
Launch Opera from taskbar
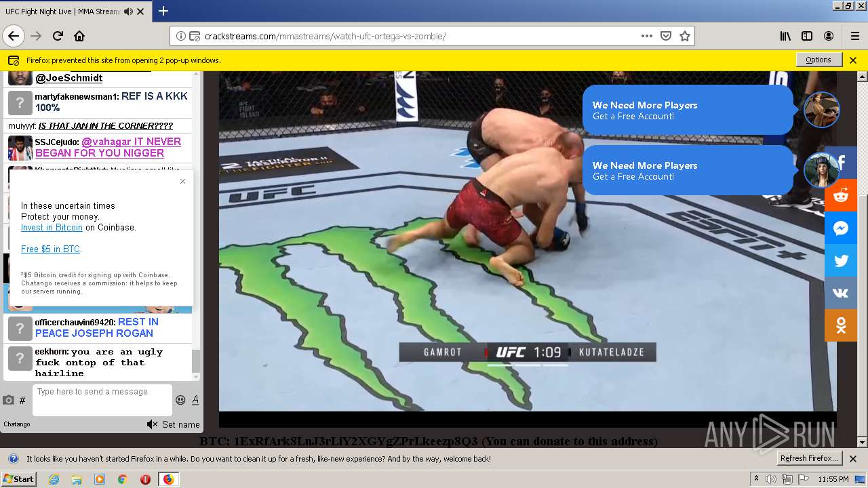tap(145, 479)
